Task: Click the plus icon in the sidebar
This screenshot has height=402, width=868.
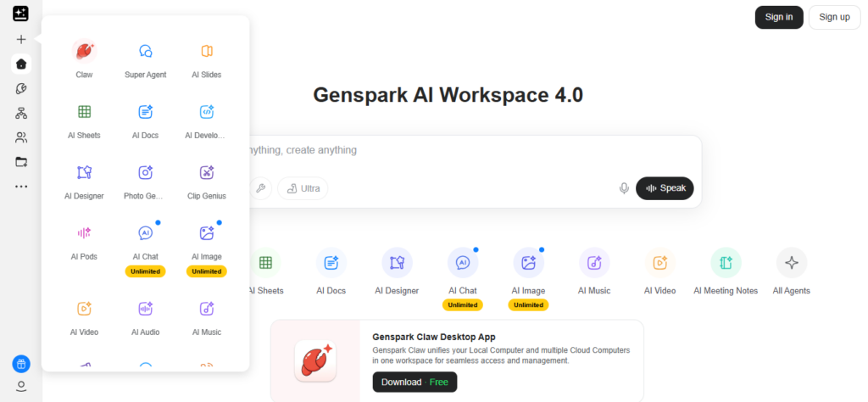Action: (x=21, y=39)
